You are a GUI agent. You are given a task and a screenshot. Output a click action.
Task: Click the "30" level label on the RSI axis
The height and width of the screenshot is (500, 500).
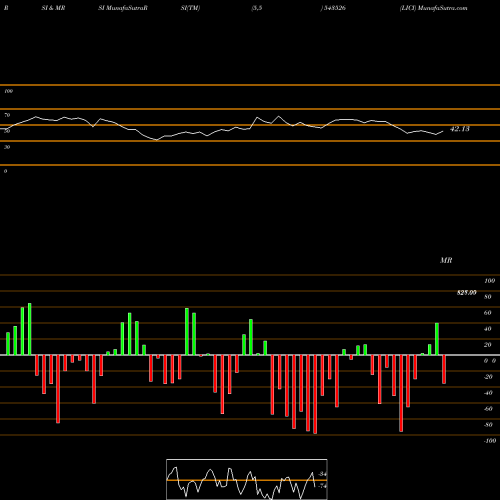click(x=7, y=147)
